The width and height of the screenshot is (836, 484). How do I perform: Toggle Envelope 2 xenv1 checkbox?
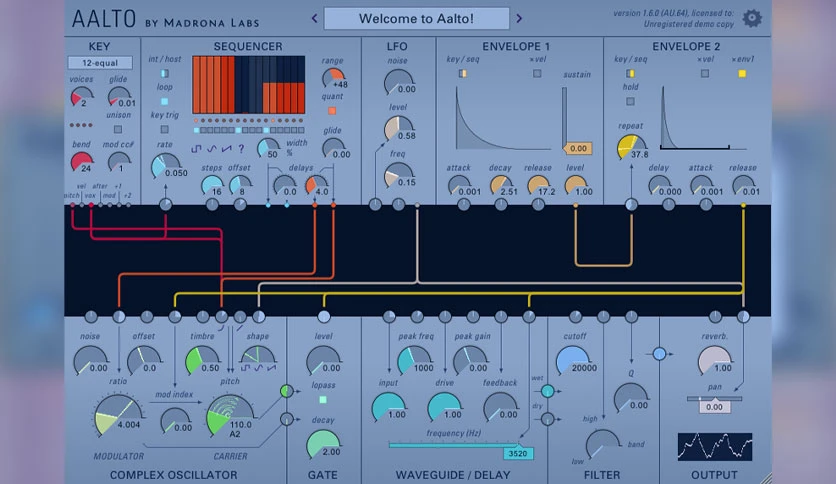(742, 74)
